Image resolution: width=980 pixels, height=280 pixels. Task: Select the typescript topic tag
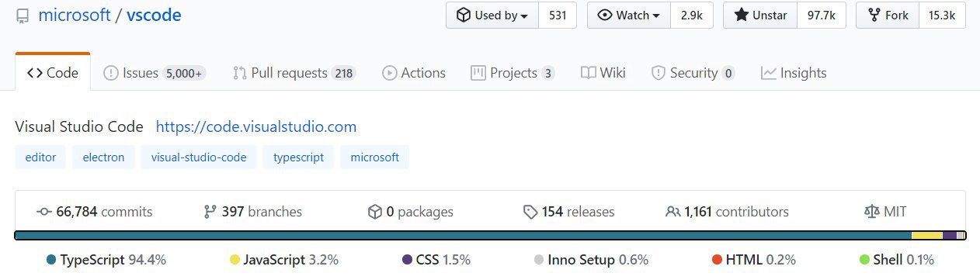(x=298, y=157)
